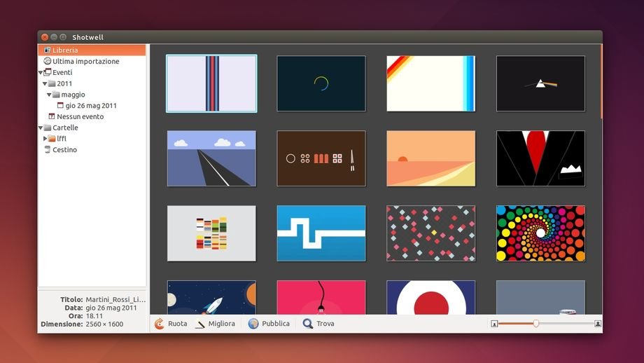Select Nessun evento in sidebar
Image resolution: width=644 pixels, height=363 pixels.
click(x=80, y=117)
